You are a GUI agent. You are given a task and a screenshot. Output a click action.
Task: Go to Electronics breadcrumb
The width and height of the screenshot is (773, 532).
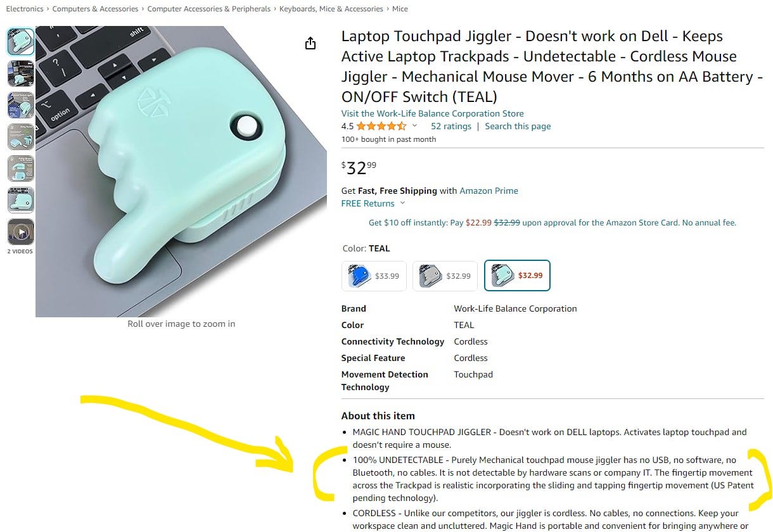[25, 9]
